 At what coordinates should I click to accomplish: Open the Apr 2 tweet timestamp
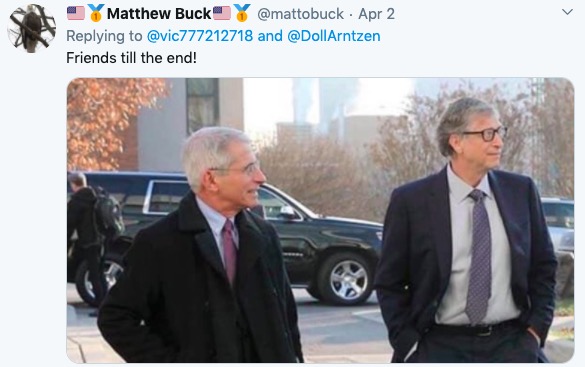tap(376, 14)
